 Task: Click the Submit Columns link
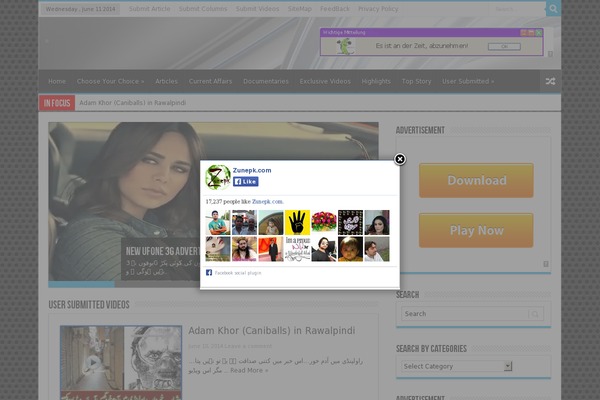pyautogui.click(x=203, y=8)
